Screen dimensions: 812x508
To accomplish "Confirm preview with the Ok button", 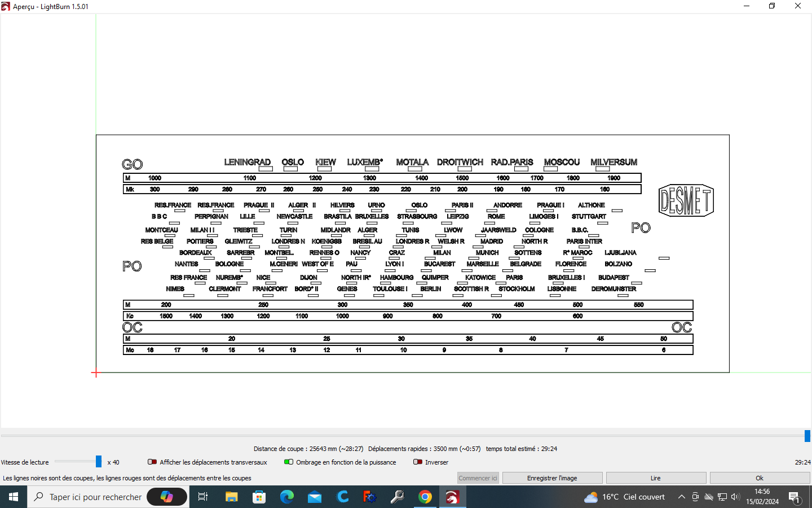I will [760, 478].
